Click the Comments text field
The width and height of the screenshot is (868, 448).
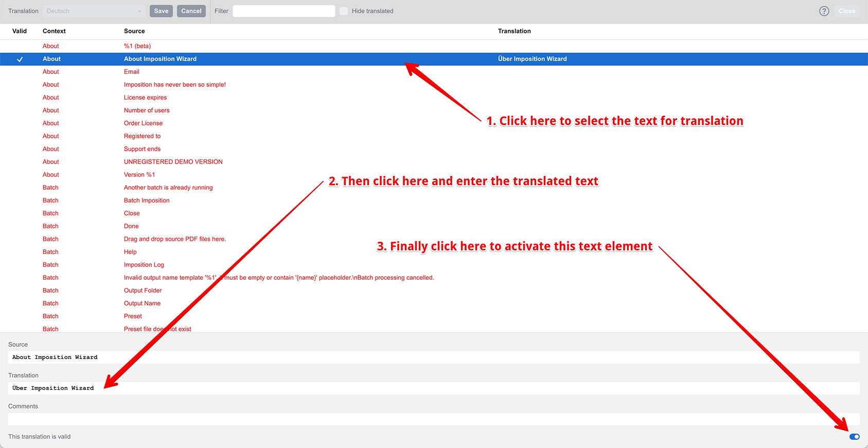(x=434, y=419)
